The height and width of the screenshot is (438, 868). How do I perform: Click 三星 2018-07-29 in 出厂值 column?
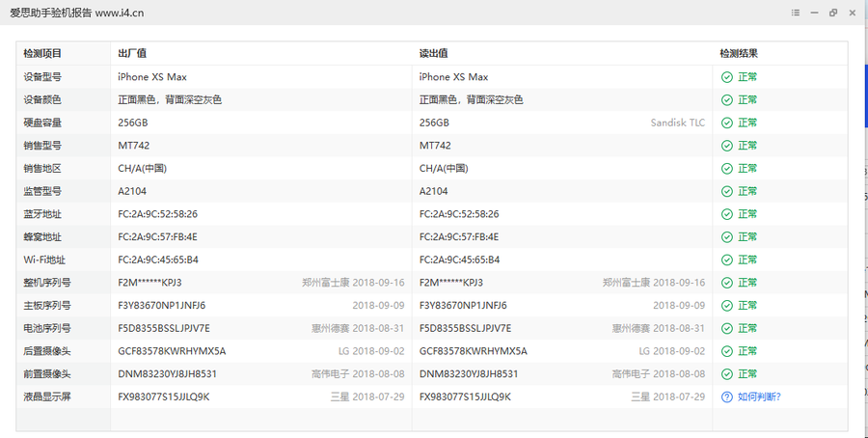pos(367,397)
